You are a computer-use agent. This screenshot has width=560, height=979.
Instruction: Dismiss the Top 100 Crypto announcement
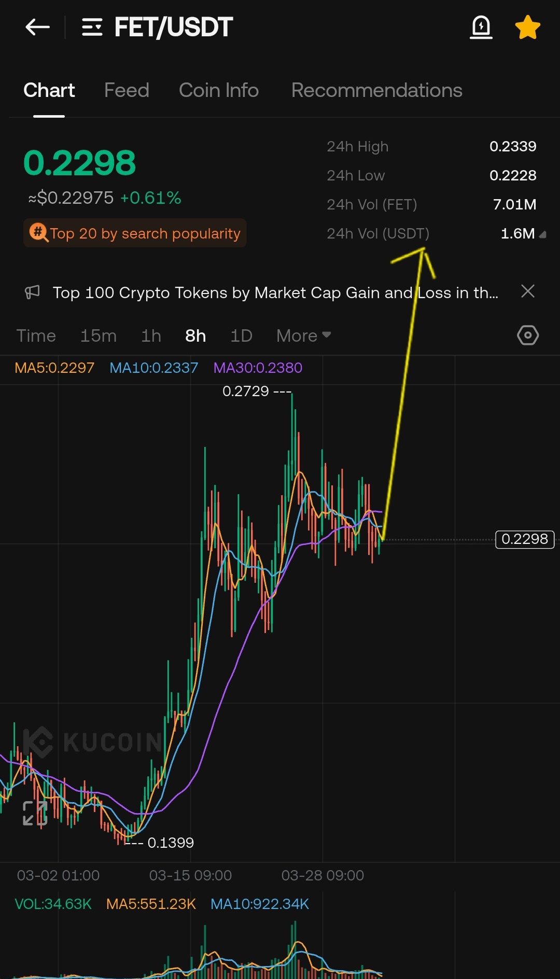point(528,291)
